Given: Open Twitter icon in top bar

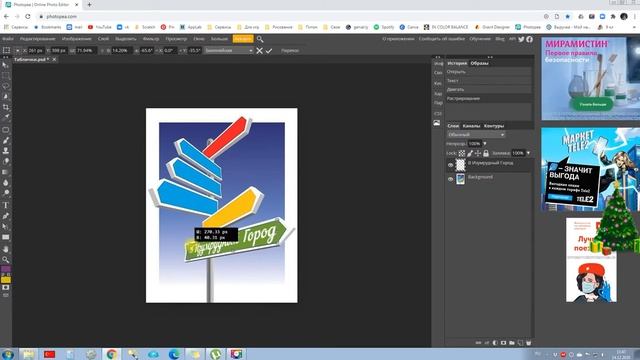Looking at the screenshot, I should [521, 39].
